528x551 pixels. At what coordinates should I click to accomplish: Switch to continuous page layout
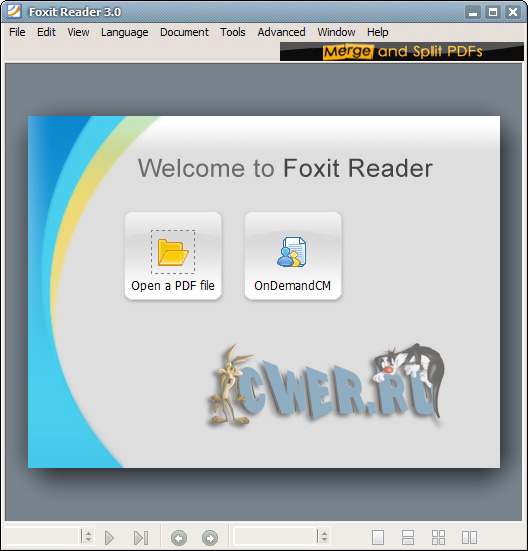click(x=408, y=537)
